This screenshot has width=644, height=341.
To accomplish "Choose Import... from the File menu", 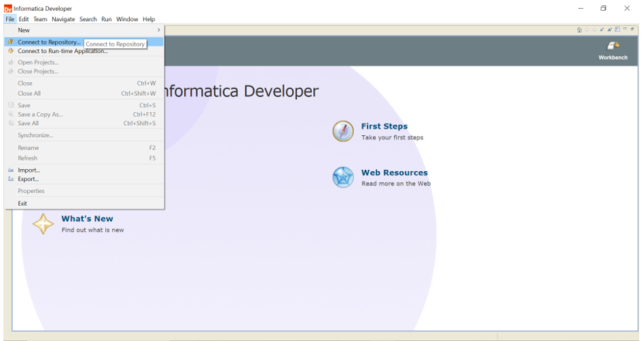I will click(x=84, y=170).
